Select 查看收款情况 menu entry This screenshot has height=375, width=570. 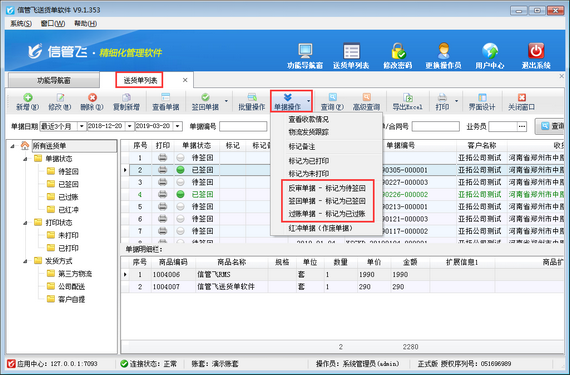click(309, 119)
